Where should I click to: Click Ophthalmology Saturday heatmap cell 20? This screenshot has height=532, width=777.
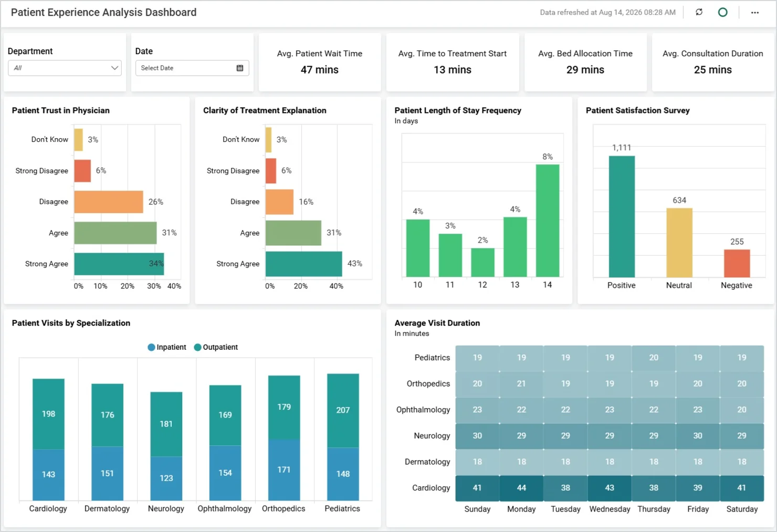(742, 410)
